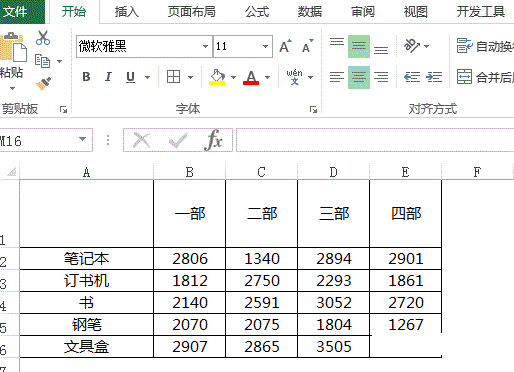Decrease indent icon
The image size is (514, 372).
(x=412, y=77)
